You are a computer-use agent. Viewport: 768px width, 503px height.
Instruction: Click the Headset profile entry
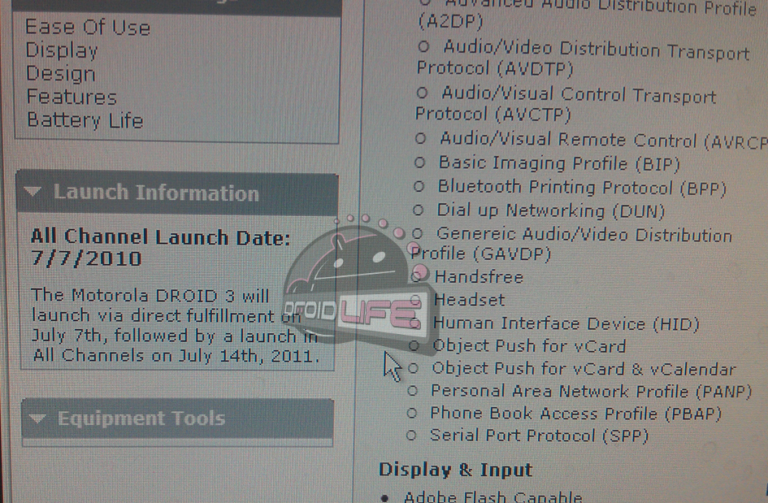(x=469, y=300)
